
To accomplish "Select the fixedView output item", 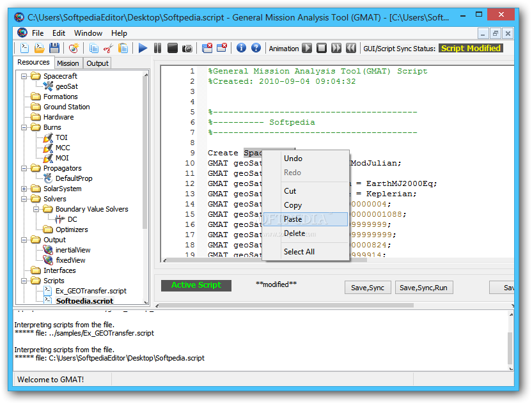I will pos(70,260).
